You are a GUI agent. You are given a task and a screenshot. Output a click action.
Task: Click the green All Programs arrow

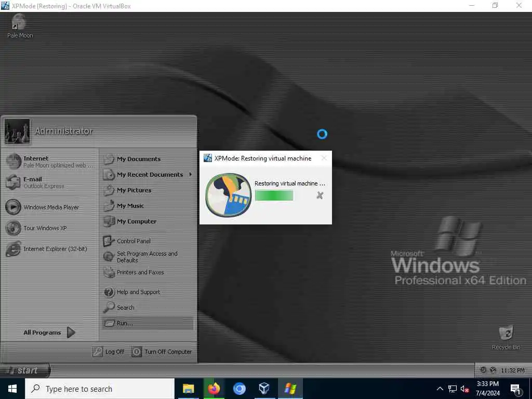coord(71,332)
